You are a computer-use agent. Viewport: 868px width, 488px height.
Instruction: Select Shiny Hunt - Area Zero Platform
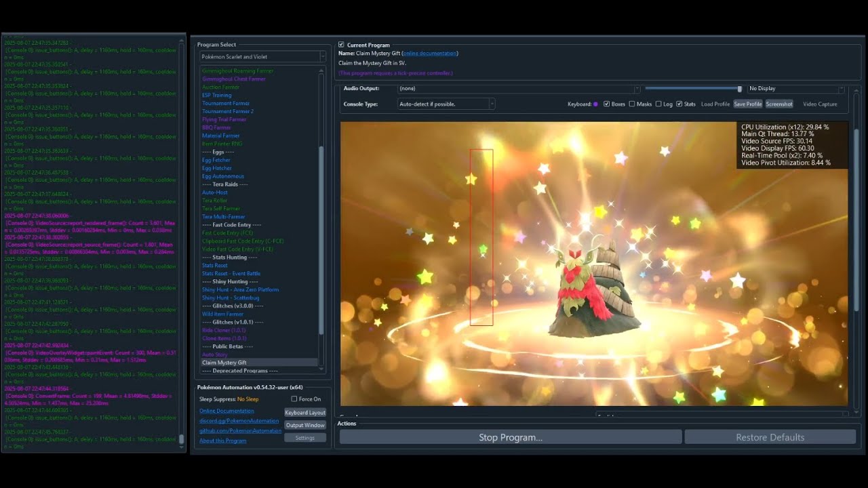point(240,291)
